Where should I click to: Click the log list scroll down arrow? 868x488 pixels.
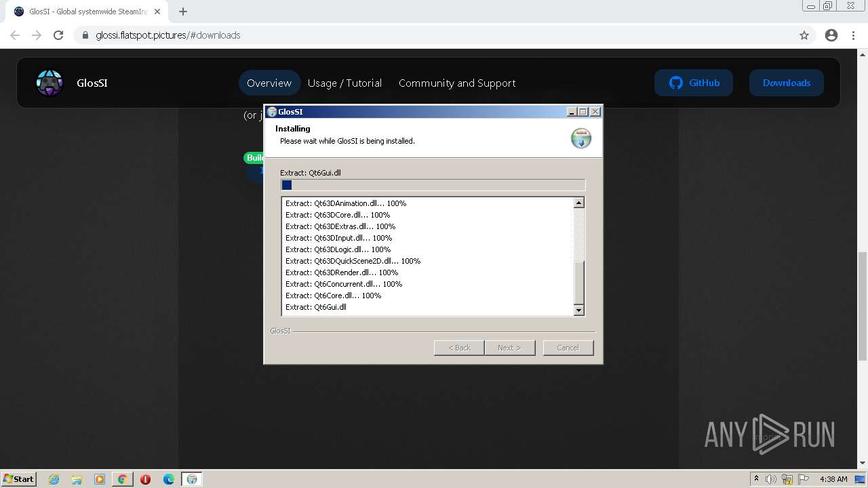pyautogui.click(x=578, y=310)
